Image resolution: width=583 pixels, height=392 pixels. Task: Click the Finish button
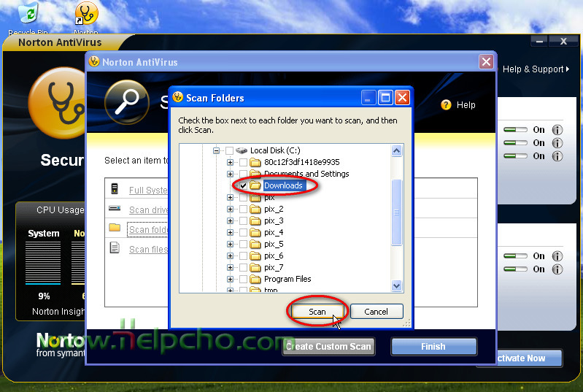433,347
